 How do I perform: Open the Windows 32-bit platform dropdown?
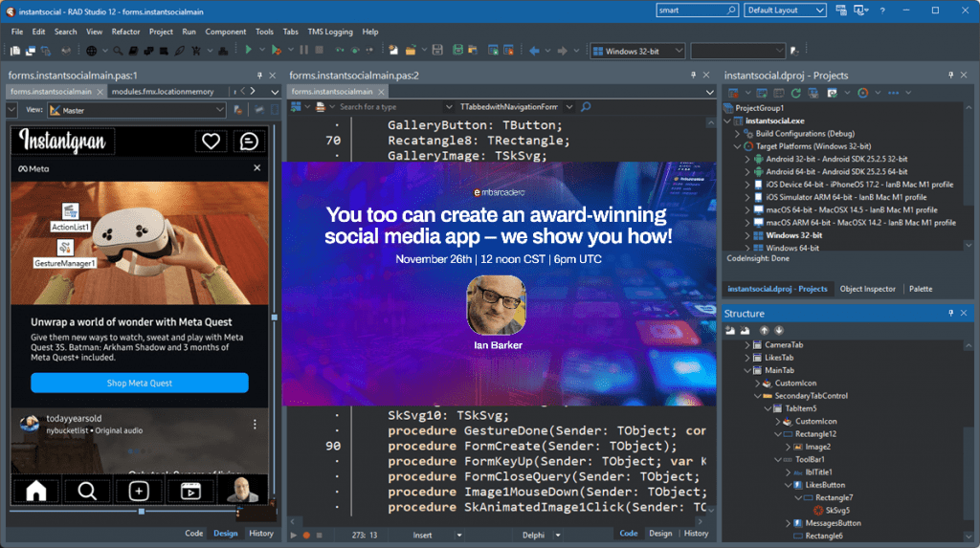pos(679,52)
